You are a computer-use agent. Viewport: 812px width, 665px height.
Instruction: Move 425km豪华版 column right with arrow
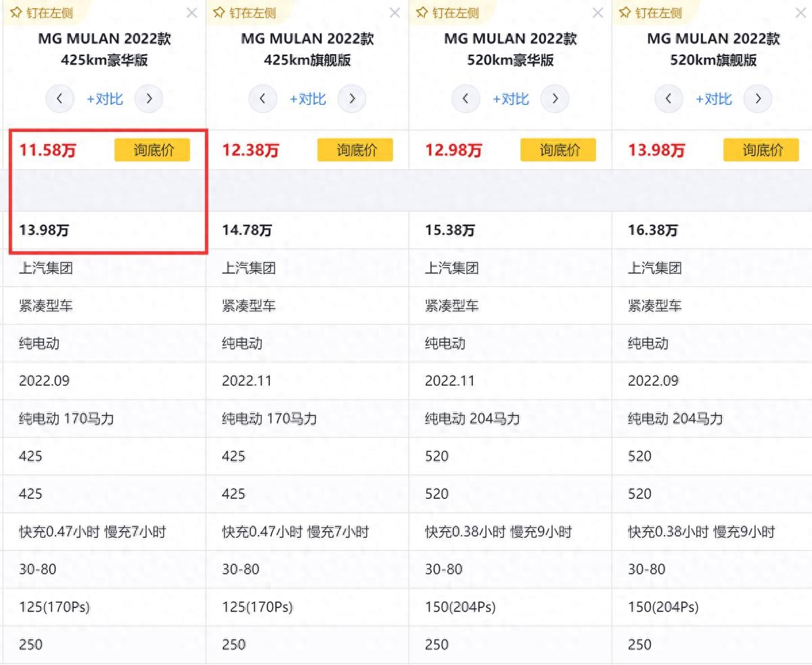click(x=149, y=99)
